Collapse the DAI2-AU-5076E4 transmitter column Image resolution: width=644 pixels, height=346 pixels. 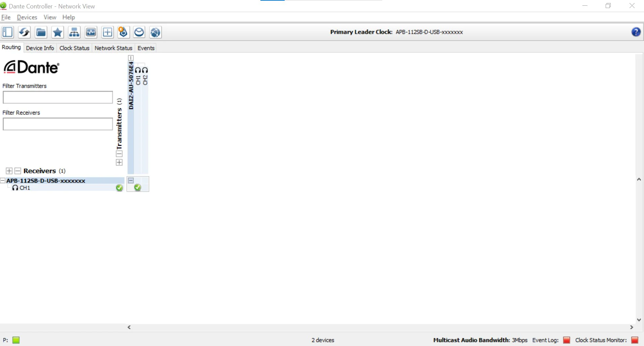point(131,58)
